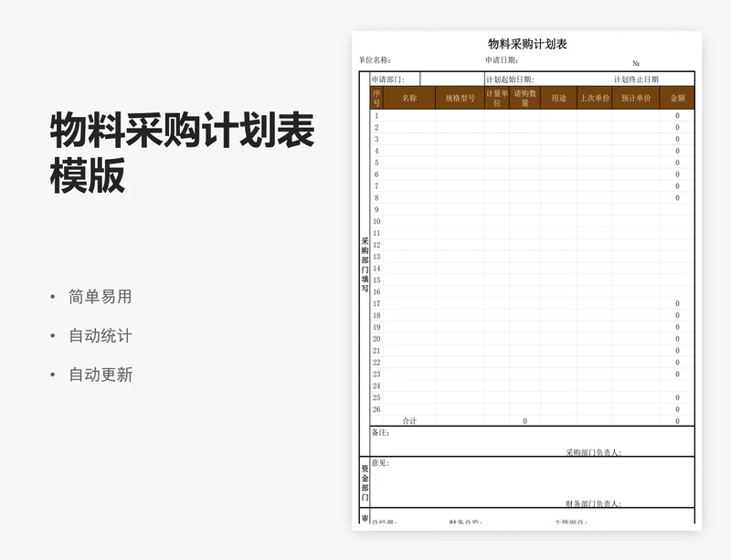The height and width of the screenshot is (560, 731).
Task: Open the spreadsheet preview title 物料采购计划表
Action: [527, 44]
